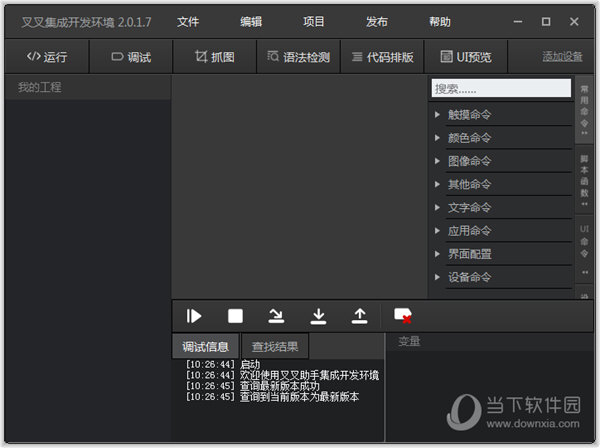Click the 添加设备 add device link
Viewport: 600px width, 448px height.
562,57
